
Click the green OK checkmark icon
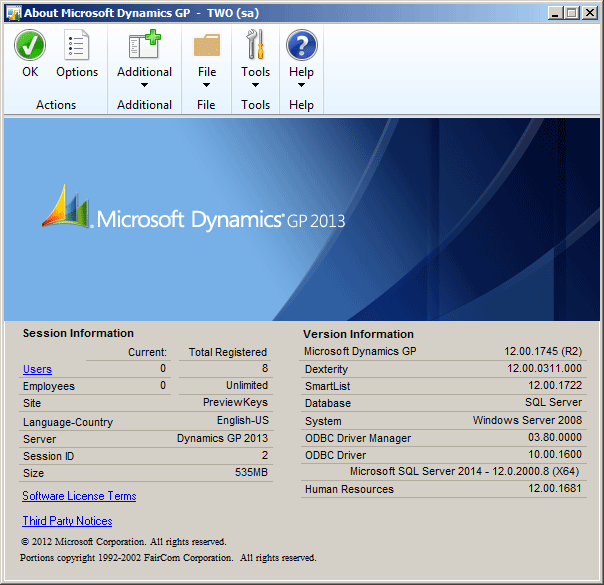coord(30,45)
